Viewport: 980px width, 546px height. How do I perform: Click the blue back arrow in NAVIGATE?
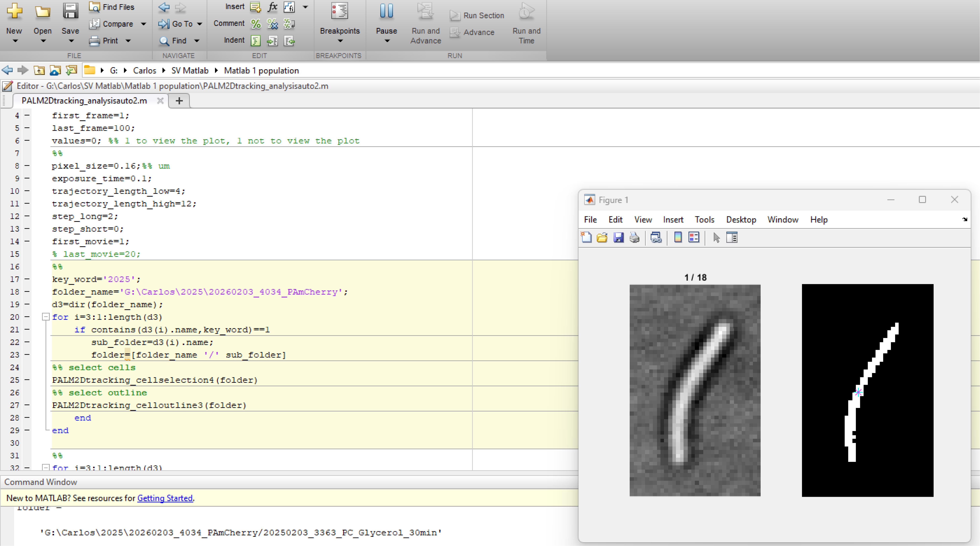164,7
